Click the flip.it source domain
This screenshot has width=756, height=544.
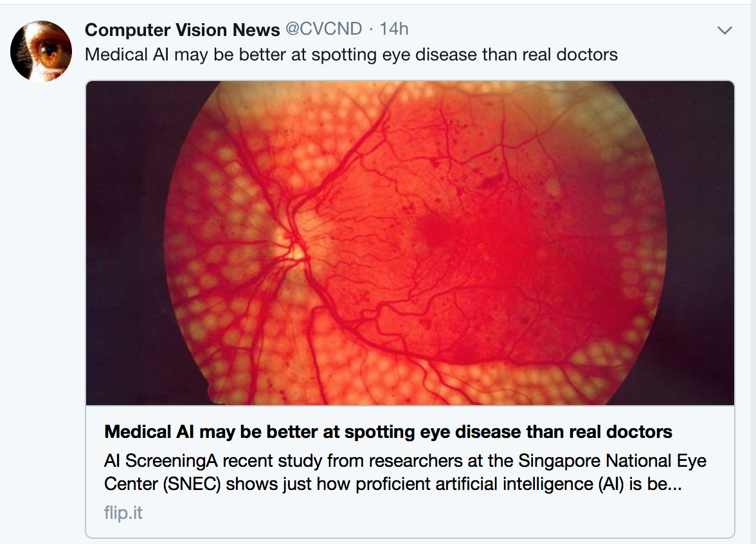123,514
